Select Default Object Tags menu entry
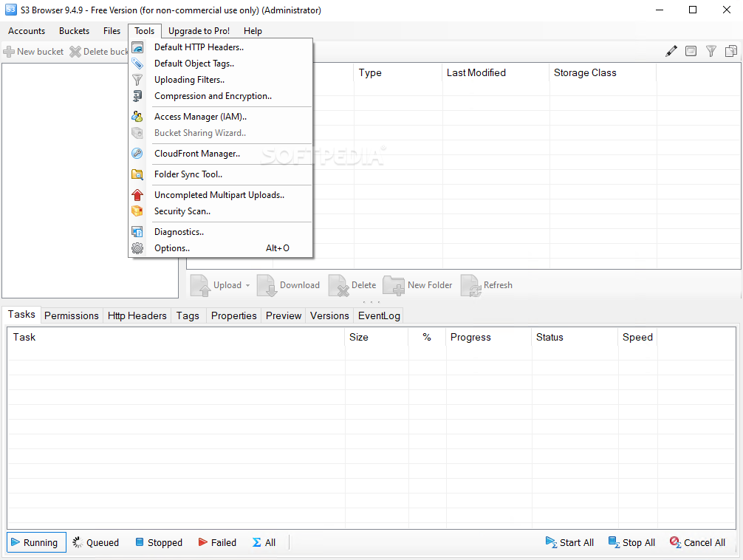 [220, 63]
